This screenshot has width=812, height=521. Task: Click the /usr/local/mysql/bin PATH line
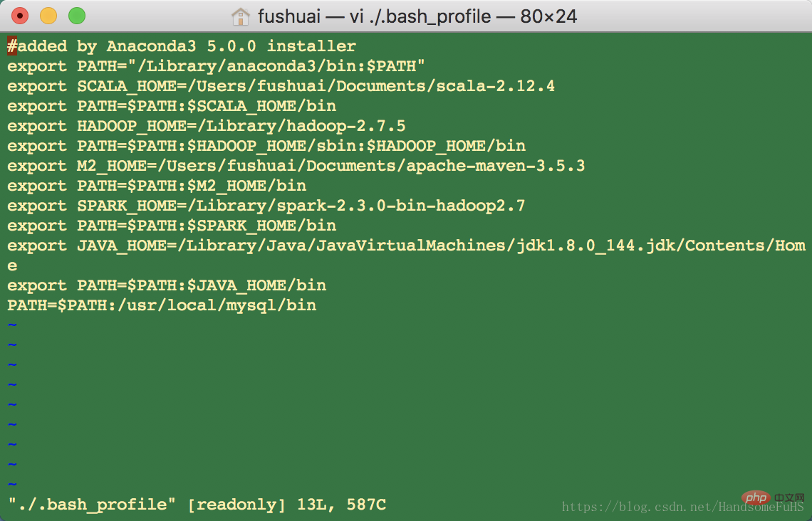(162, 305)
